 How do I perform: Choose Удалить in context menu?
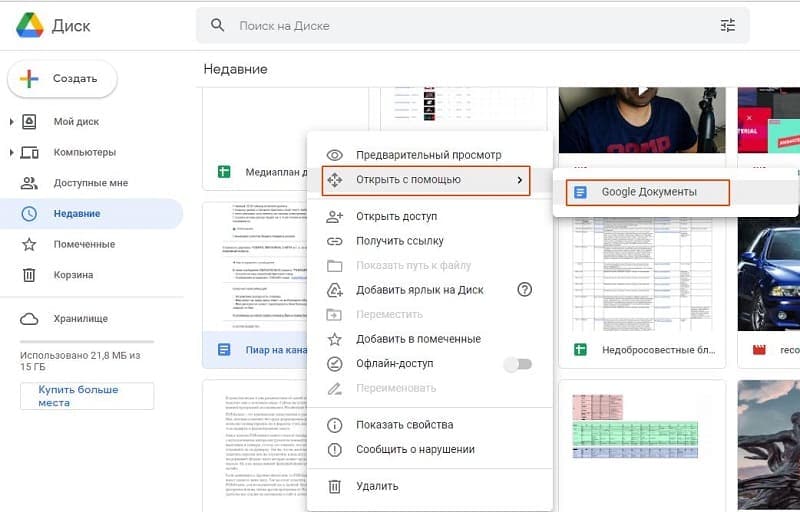430,486
